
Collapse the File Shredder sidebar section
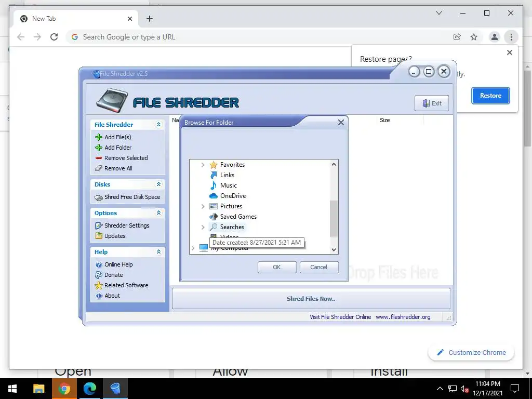tap(158, 125)
